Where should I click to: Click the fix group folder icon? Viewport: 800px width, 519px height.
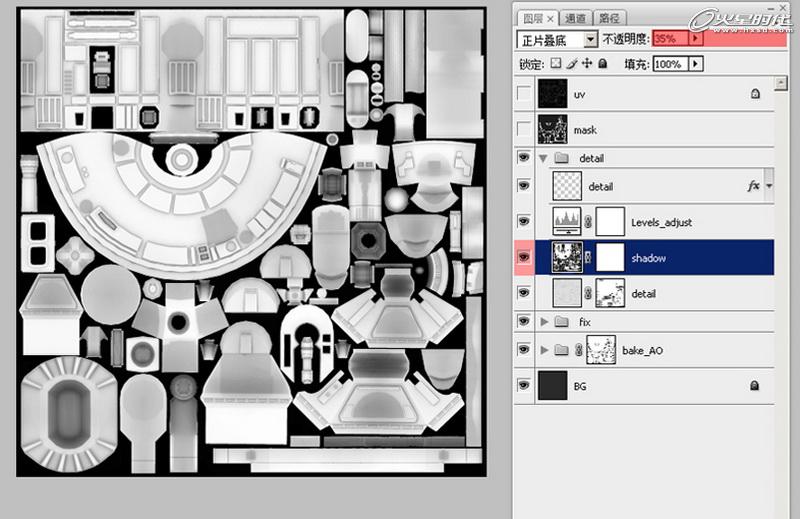(x=562, y=322)
